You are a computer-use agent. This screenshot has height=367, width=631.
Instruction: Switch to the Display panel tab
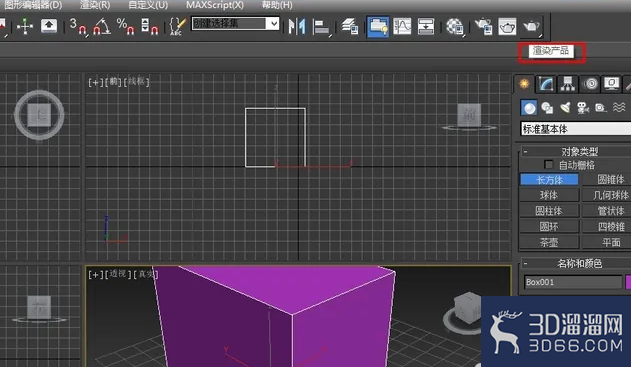pos(612,84)
